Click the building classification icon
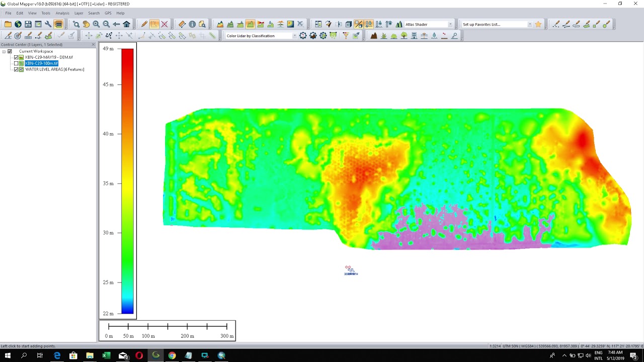This screenshot has height=362, width=644. (414, 36)
